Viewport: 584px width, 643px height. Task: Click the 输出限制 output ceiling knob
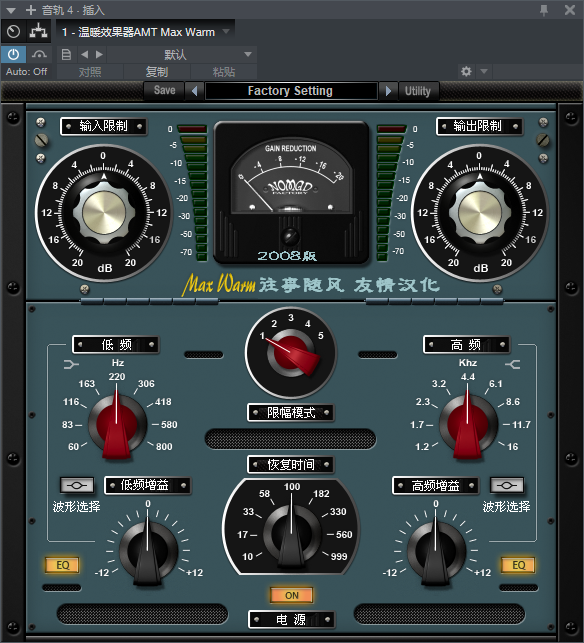coord(479,213)
